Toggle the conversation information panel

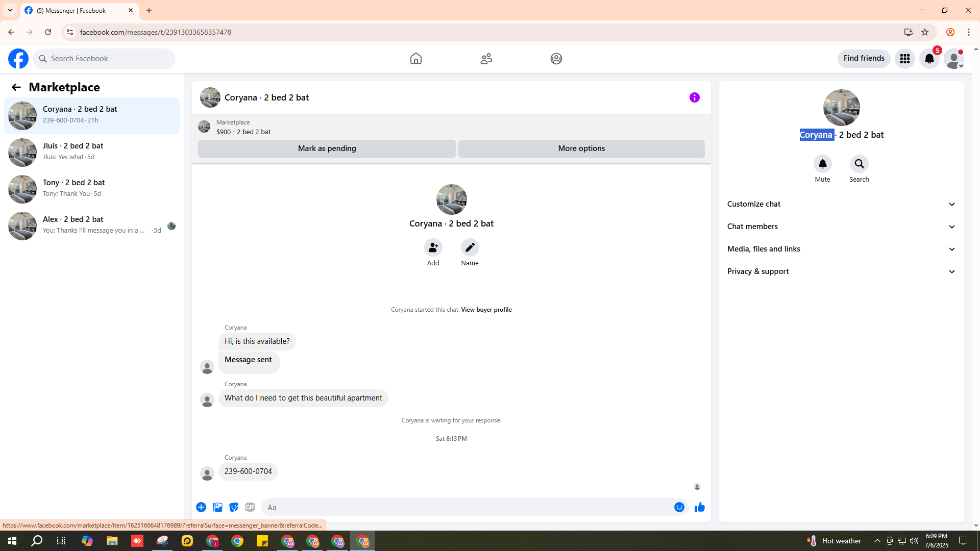[x=695, y=97]
